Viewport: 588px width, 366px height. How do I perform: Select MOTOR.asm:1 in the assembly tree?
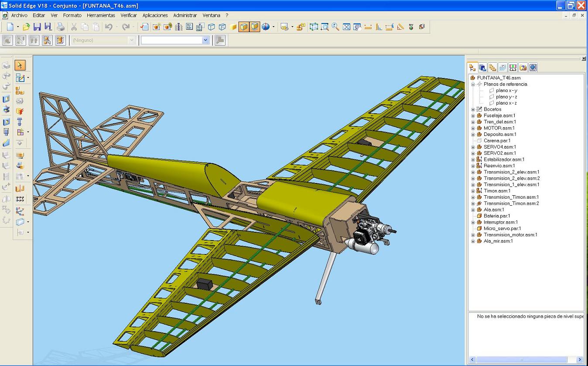pos(499,128)
